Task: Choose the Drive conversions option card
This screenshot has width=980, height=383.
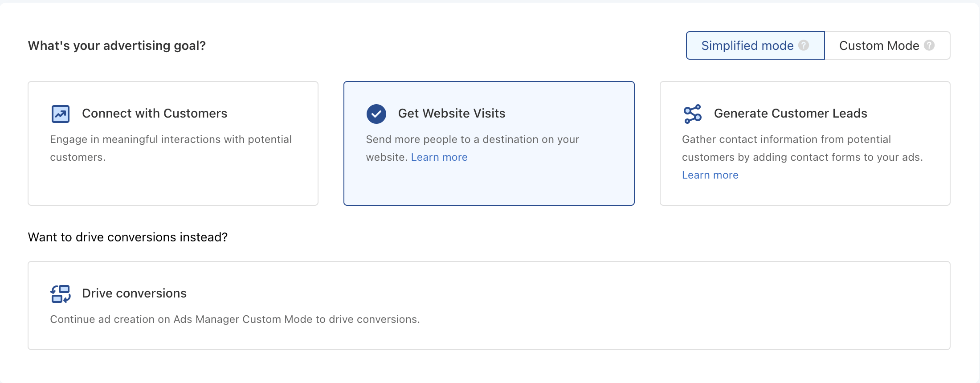Action: (489, 306)
